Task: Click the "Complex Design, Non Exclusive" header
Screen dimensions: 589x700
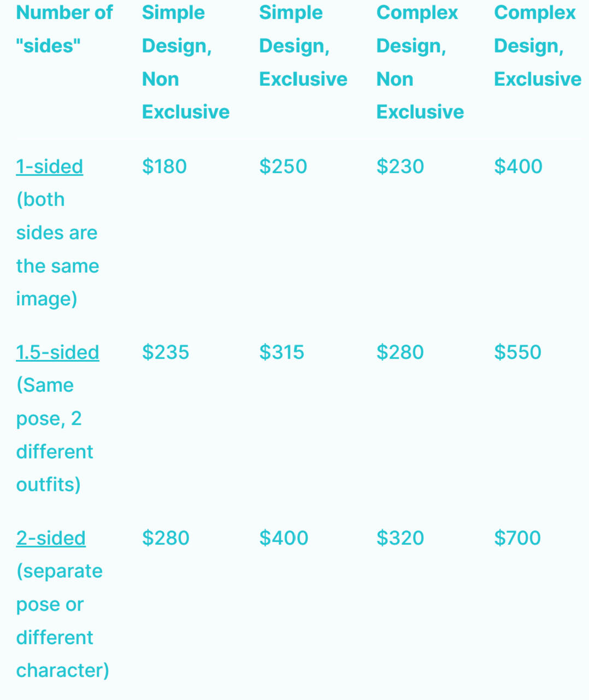Action: [420, 62]
